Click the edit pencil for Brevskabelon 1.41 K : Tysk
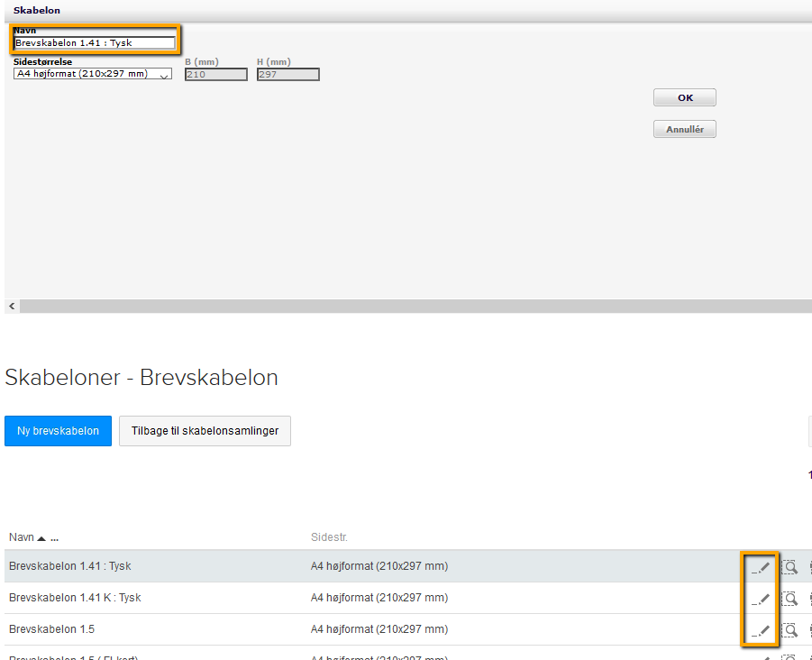Image resolution: width=812 pixels, height=660 pixels. [x=762, y=599]
